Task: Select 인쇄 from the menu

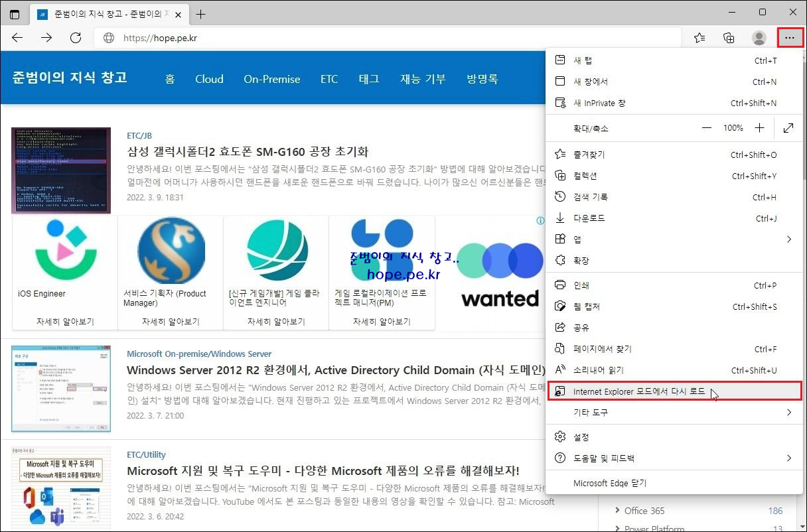Action: (x=674, y=285)
